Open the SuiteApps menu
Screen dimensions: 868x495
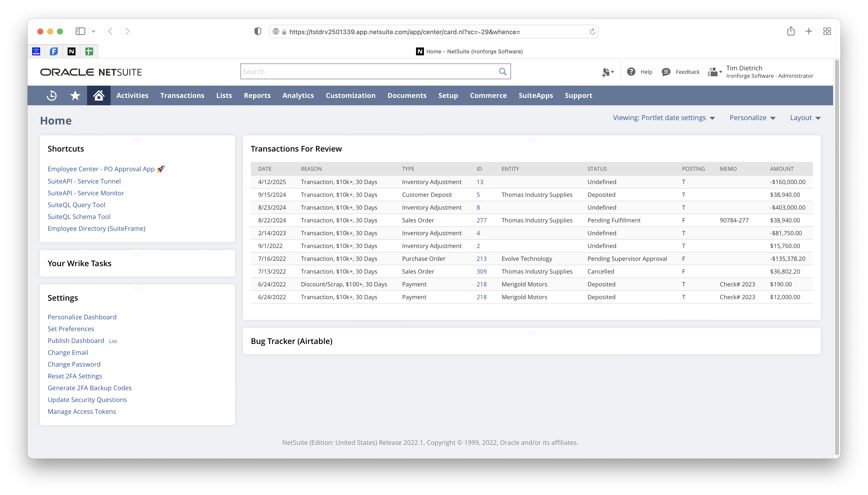click(535, 95)
